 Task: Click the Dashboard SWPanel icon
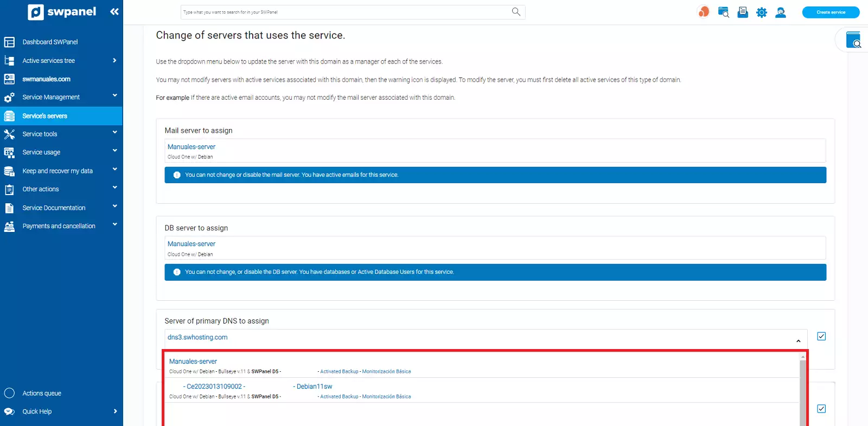[x=9, y=42]
